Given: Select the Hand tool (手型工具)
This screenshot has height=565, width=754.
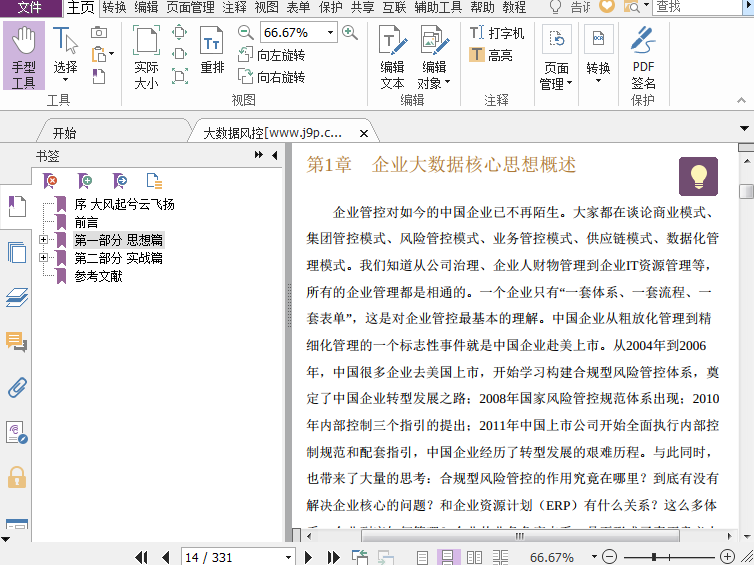Looking at the screenshot, I should [24, 56].
